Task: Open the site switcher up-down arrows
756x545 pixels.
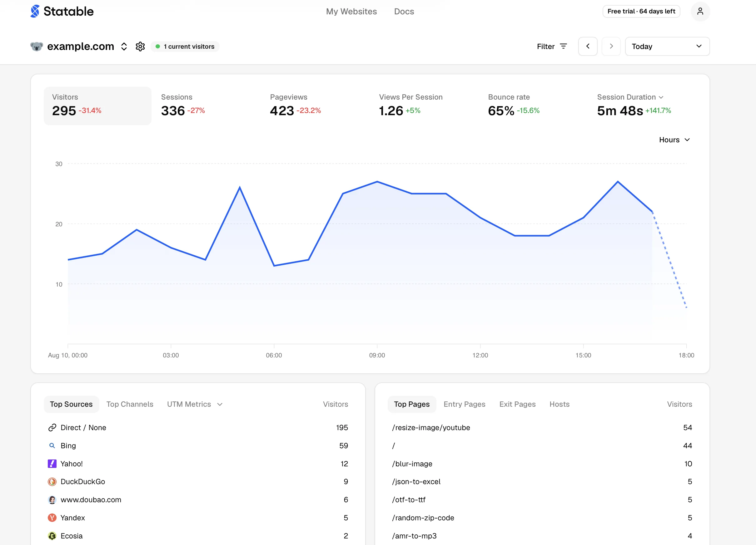Action: tap(124, 46)
